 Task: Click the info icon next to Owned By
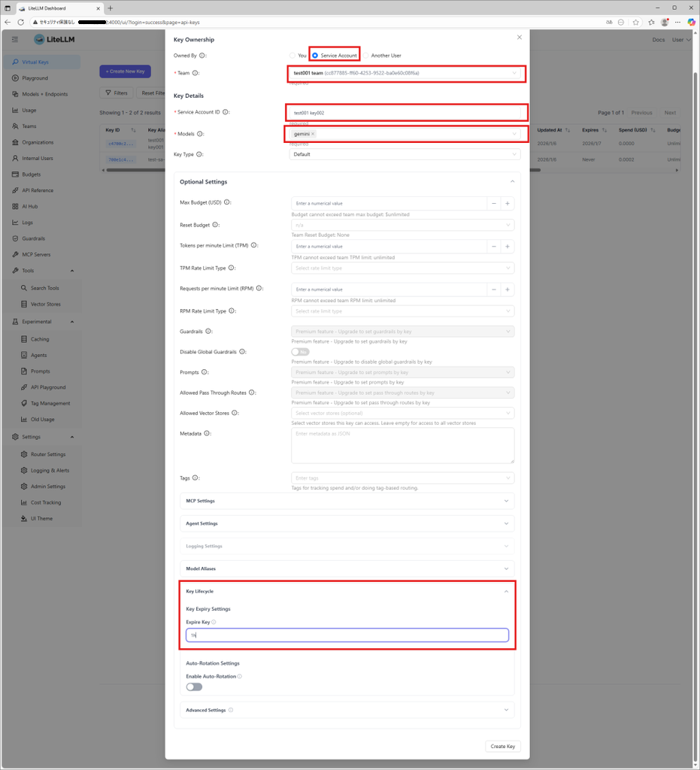[203, 56]
